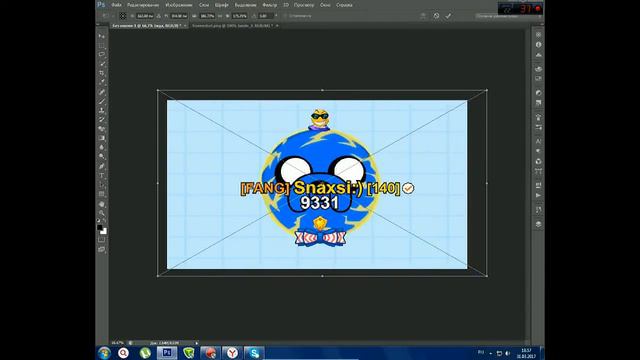
Task: Select the Rectangle shape tool
Action: pos(101,194)
